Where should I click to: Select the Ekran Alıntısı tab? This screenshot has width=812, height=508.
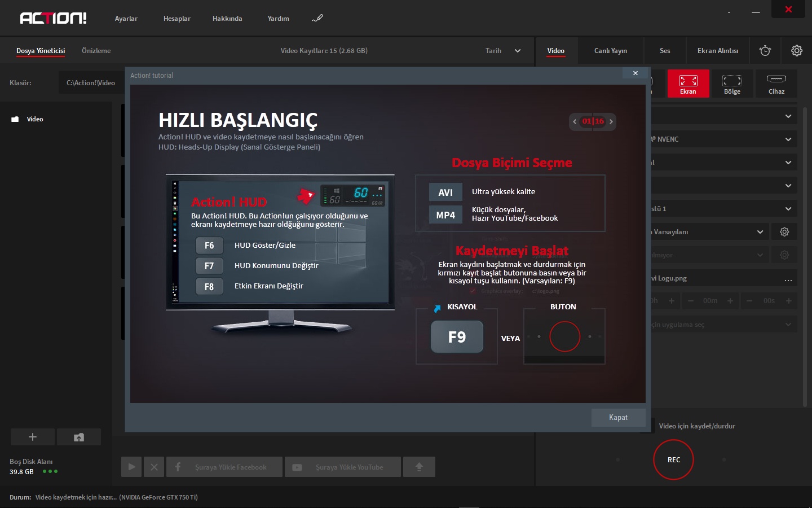pyautogui.click(x=717, y=51)
